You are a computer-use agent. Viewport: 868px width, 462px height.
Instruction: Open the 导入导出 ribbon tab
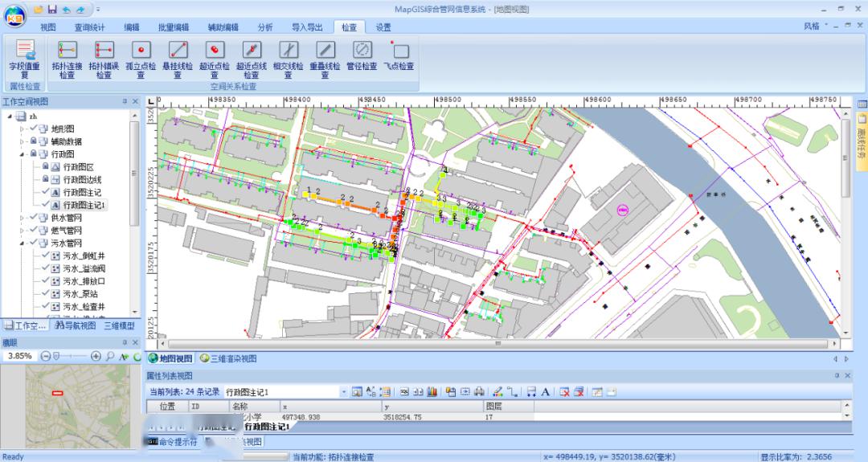[307, 27]
